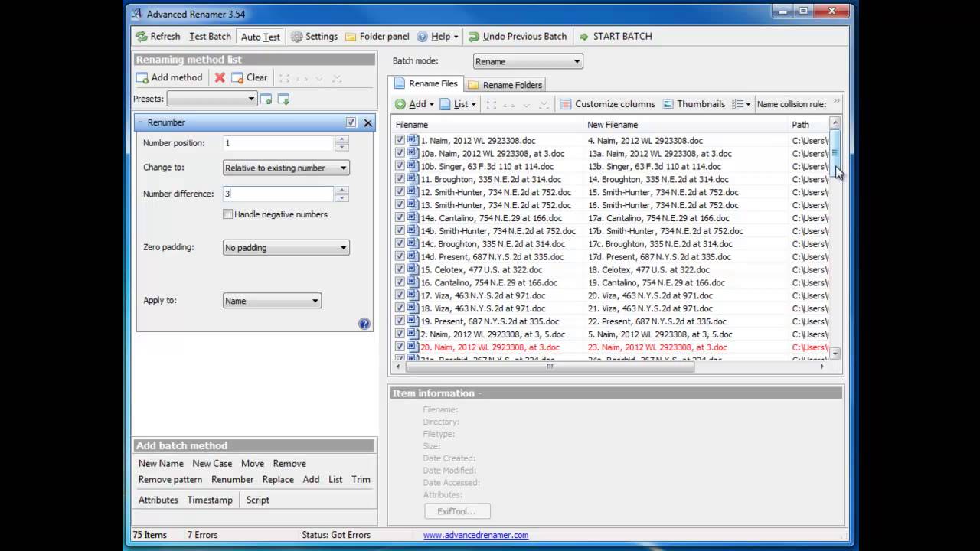Uncheck file 10b. Singer, 63 F.3d 110 at 114.doc

[x=400, y=166]
